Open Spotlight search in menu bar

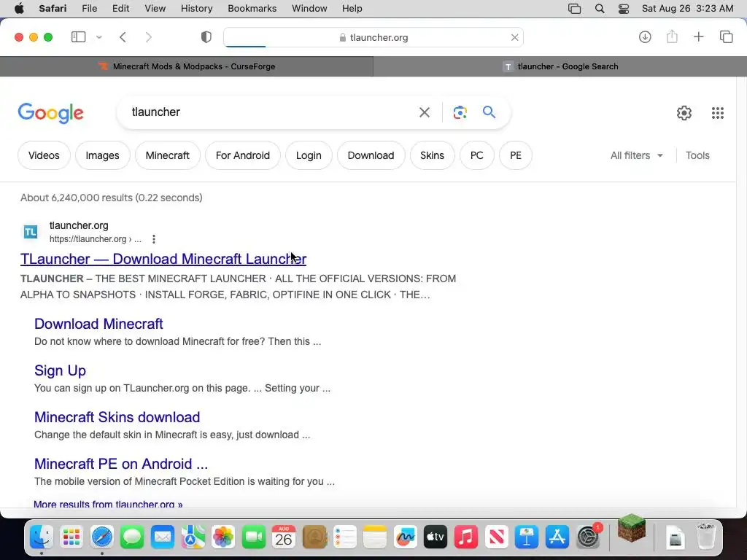600,9
